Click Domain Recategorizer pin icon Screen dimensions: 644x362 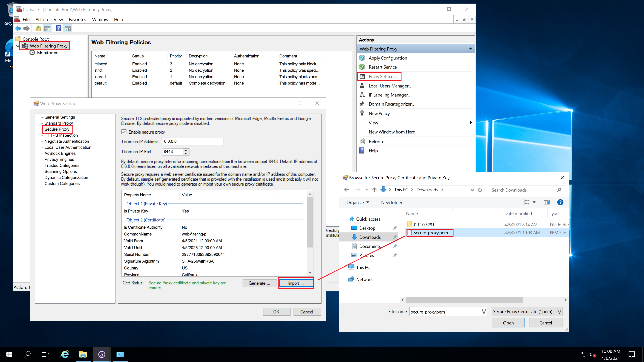(362, 104)
